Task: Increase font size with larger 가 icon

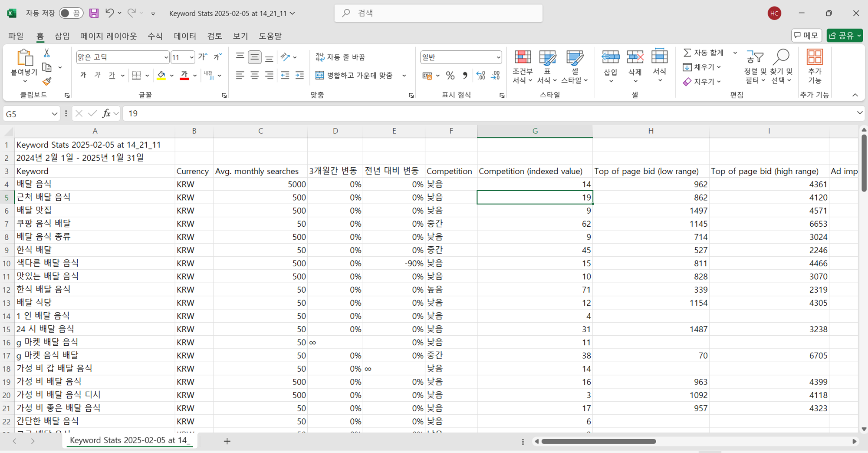Action: tap(203, 57)
